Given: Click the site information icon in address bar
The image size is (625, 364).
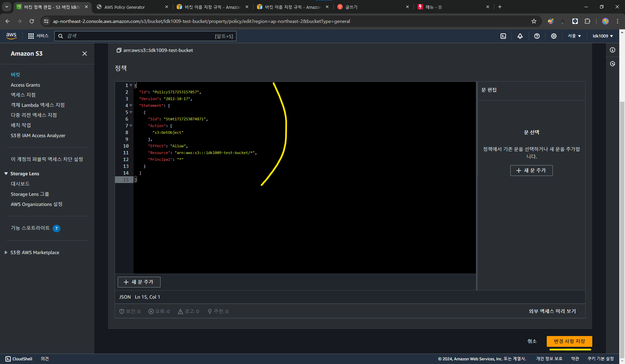Looking at the screenshot, I should 46,21.
